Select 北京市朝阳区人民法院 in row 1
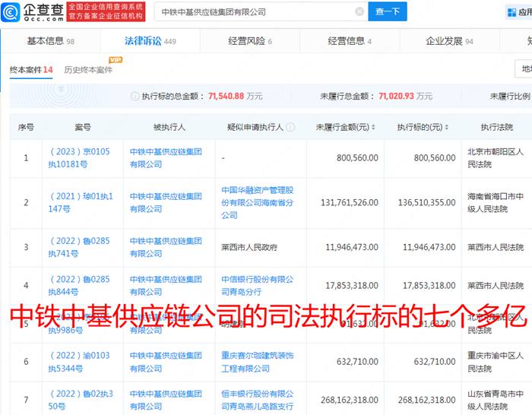The image size is (532, 415). (496, 158)
